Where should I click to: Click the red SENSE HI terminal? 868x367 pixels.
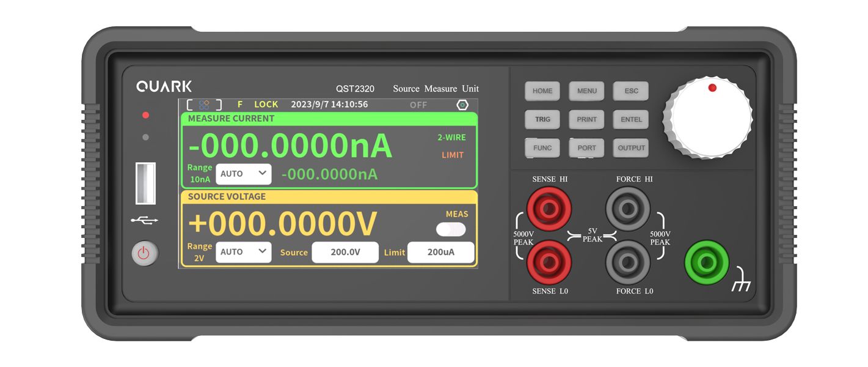click(x=549, y=209)
